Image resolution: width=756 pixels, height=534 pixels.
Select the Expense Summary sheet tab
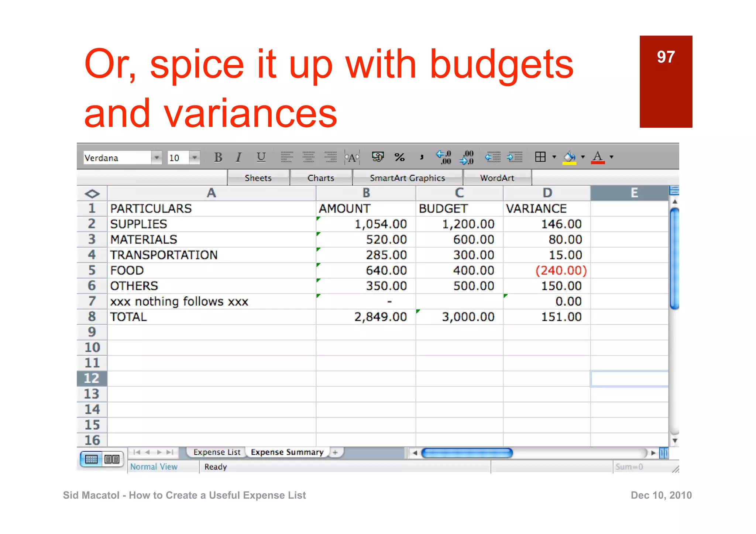(x=287, y=452)
